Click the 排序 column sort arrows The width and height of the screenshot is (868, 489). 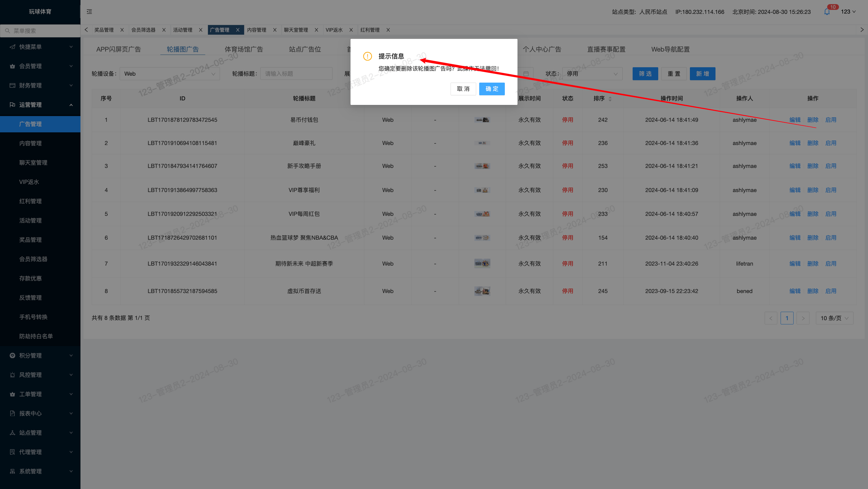pos(610,99)
